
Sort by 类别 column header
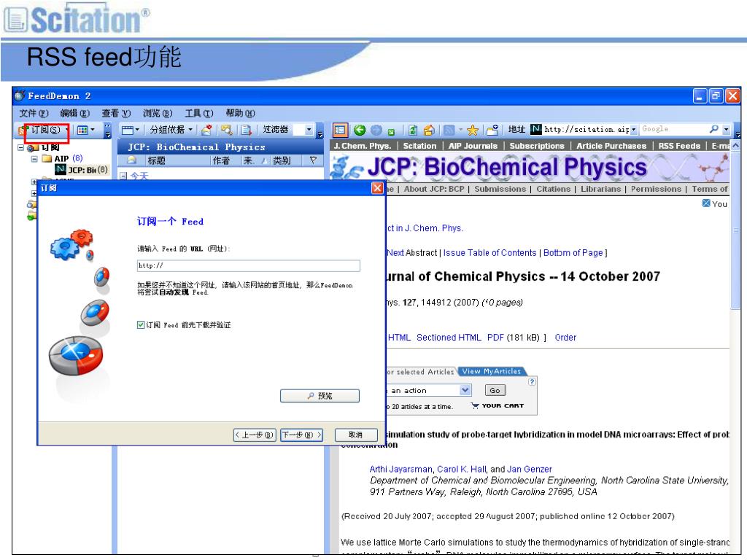[x=286, y=160]
